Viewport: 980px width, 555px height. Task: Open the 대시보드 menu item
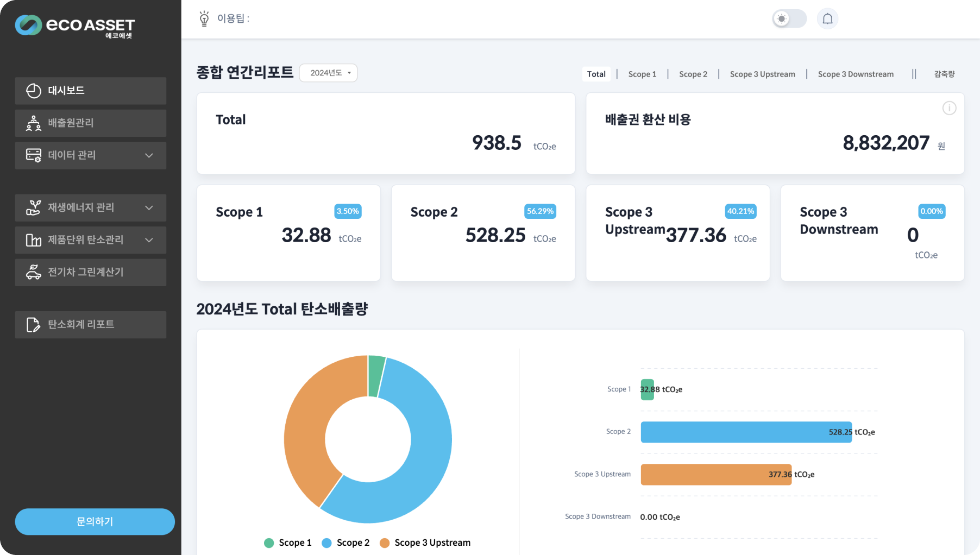tap(91, 91)
